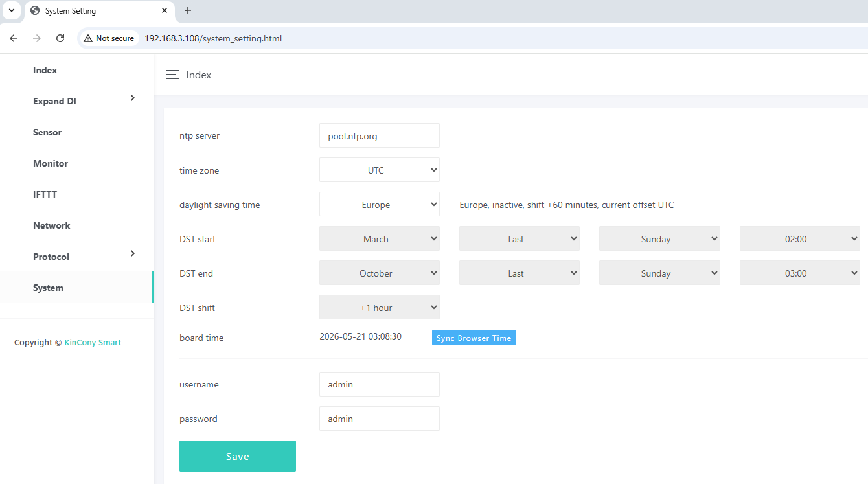Open DST end week dropdown showing Last
868x484 pixels.
point(520,273)
